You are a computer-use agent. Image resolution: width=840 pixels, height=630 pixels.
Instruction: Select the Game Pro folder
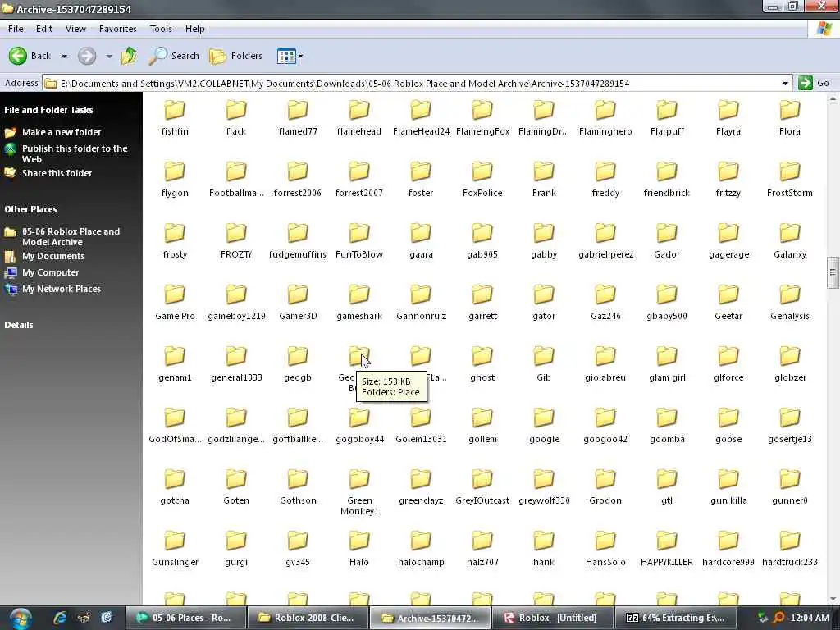175,303
